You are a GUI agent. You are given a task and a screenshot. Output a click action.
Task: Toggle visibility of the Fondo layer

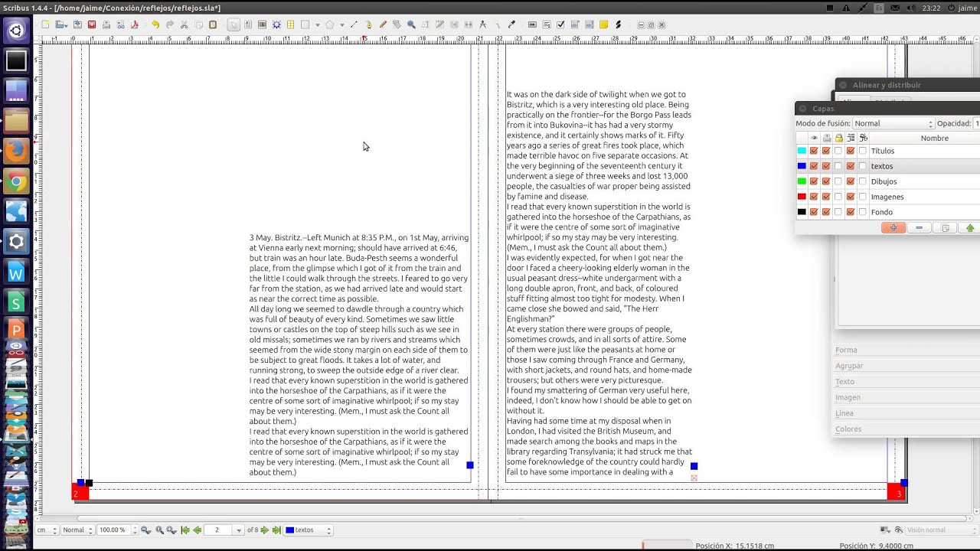[814, 212]
